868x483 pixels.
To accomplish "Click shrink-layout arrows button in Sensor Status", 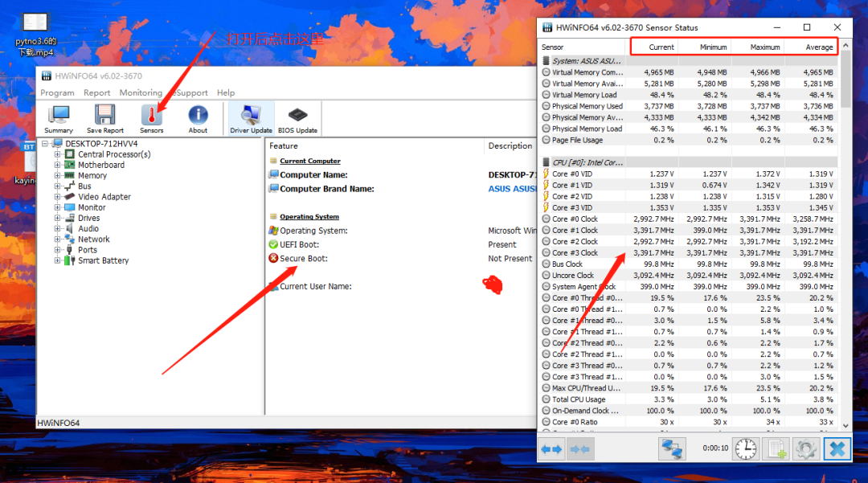I will pos(580,448).
